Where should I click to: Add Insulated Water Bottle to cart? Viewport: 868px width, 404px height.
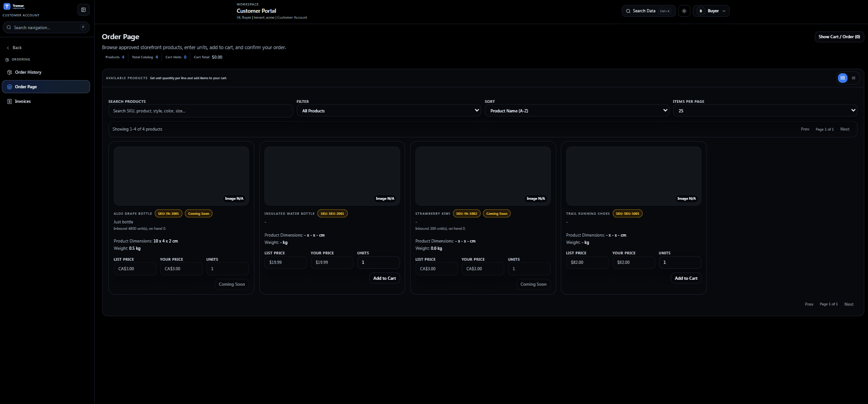click(x=385, y=278)
